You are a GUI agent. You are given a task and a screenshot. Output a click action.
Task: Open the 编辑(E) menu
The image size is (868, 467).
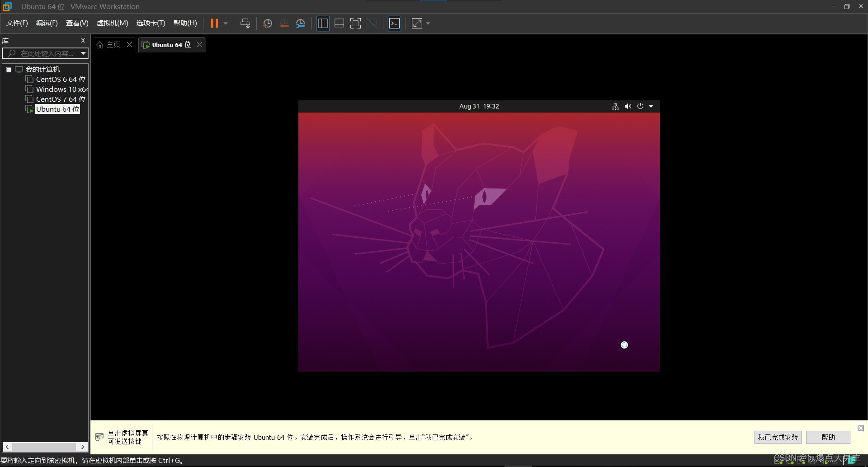pyautogui.click(x=47, y=23)
